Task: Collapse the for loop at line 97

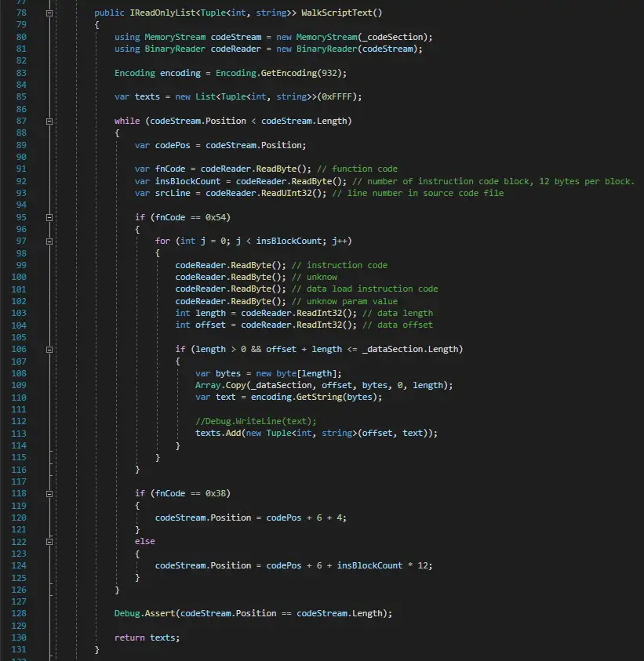Action: pos(49,242)
